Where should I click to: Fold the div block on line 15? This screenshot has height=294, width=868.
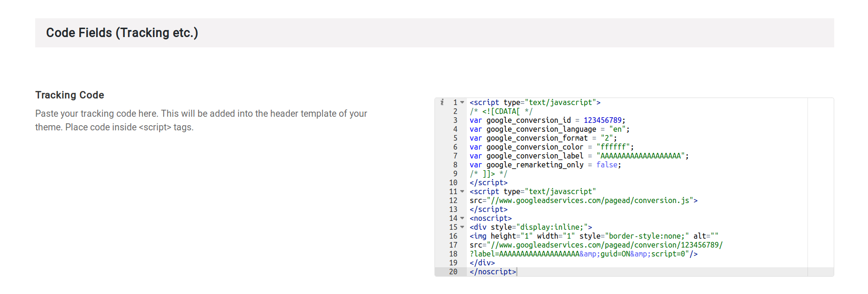point(462,227)
